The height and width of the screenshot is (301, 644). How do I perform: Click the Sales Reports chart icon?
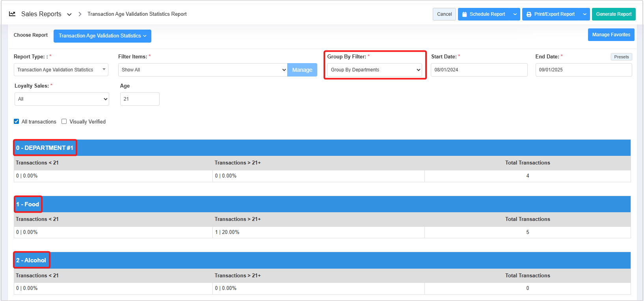click(12, 14)
